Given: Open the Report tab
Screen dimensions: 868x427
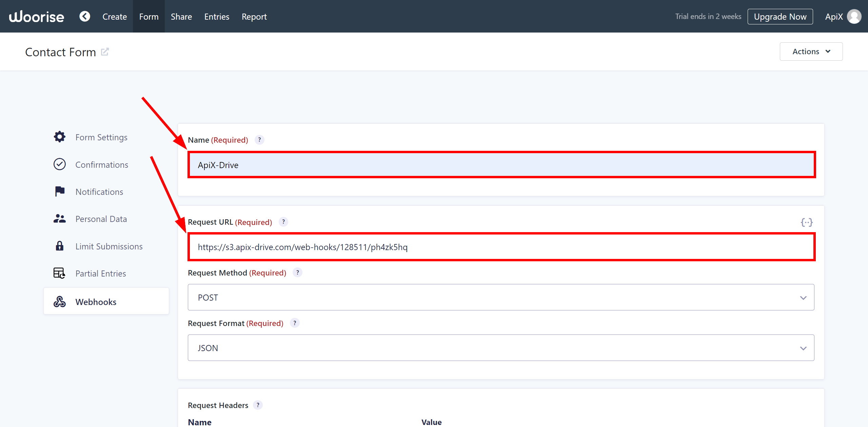Looking at the screenshot, I should 254,17.
